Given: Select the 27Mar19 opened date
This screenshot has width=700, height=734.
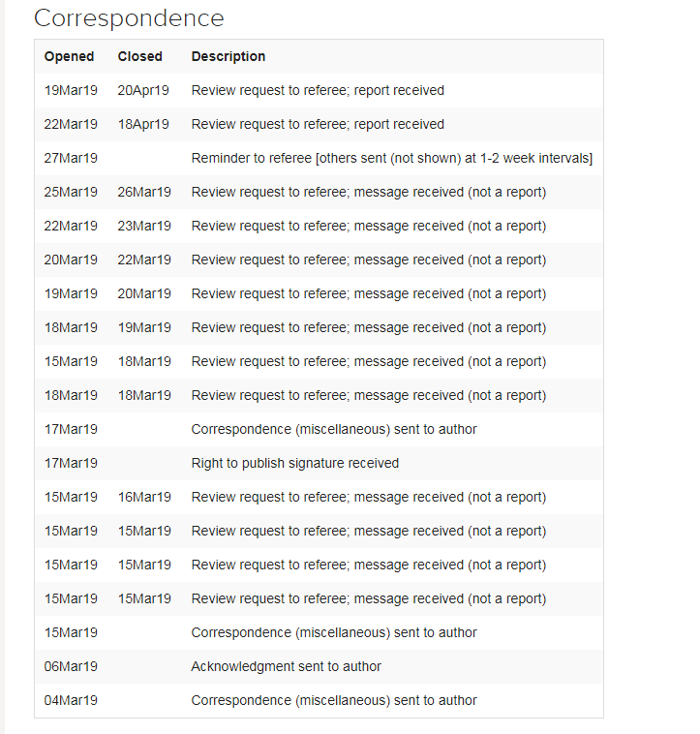Looking at the screenshot, I should (x=71, y=158).
